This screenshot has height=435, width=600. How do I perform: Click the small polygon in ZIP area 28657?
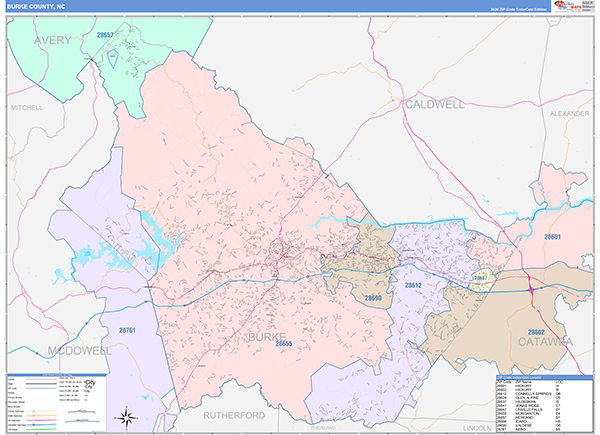click(113, 59)
